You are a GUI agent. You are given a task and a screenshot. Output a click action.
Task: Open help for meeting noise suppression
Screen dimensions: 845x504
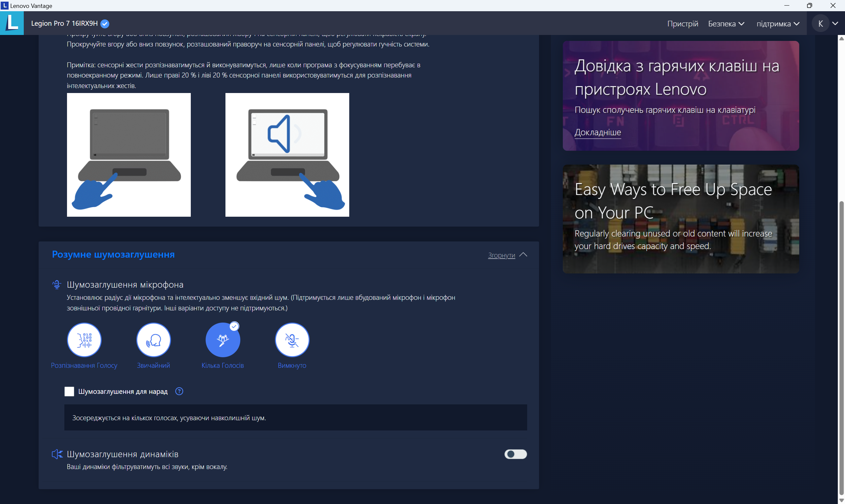(x=179, y=391)
